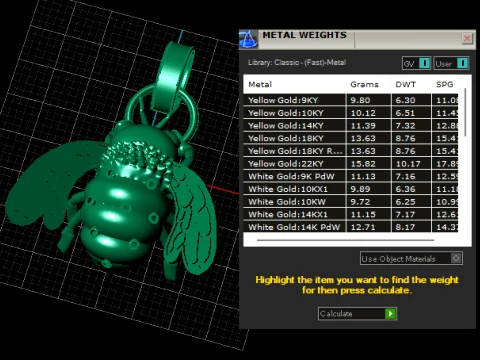Sort by the Grams column header
480x360 pixels.
coord(364,84)
